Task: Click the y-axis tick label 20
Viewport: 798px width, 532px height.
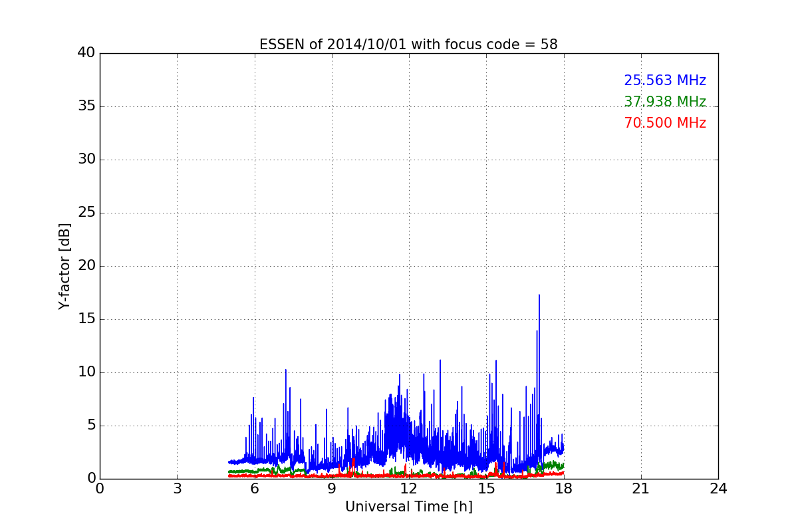Action: click(x=86, y=266)
